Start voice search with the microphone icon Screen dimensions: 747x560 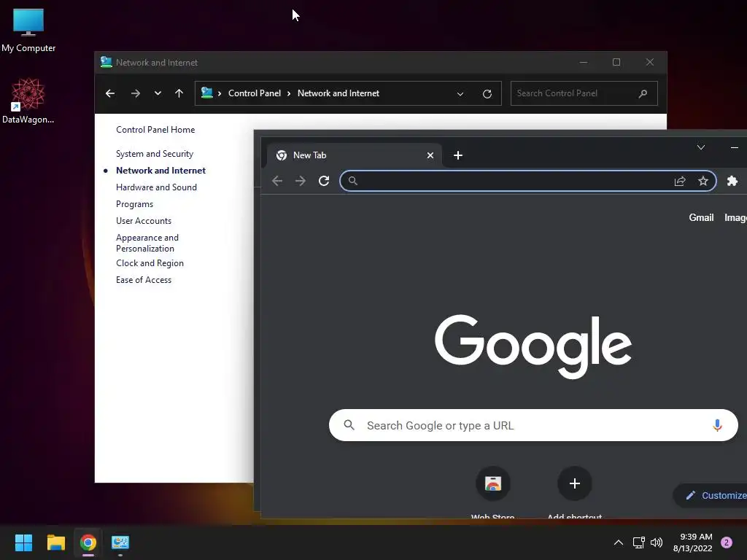(717, 425)
